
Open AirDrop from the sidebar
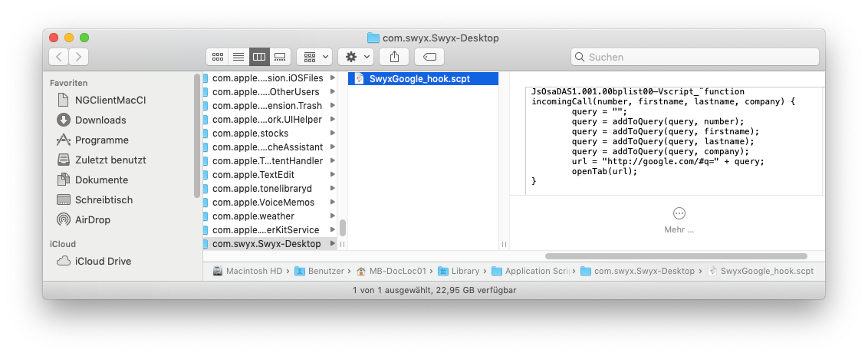92,219
